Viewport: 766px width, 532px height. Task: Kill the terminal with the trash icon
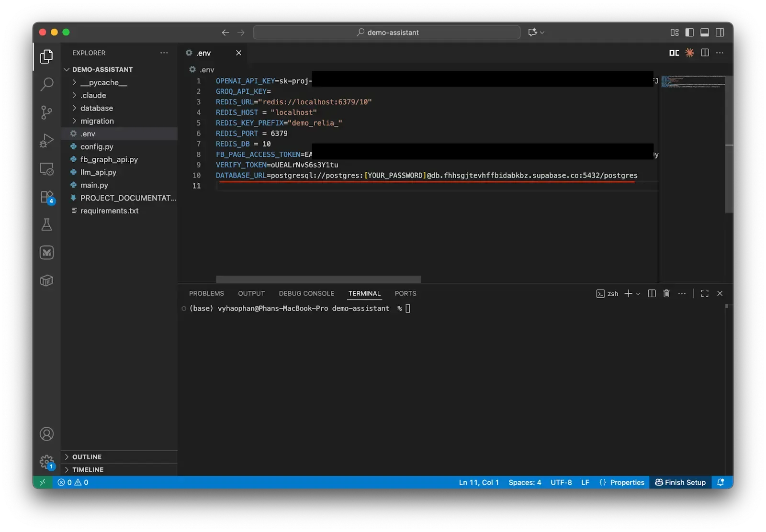[x=666, y=293]
